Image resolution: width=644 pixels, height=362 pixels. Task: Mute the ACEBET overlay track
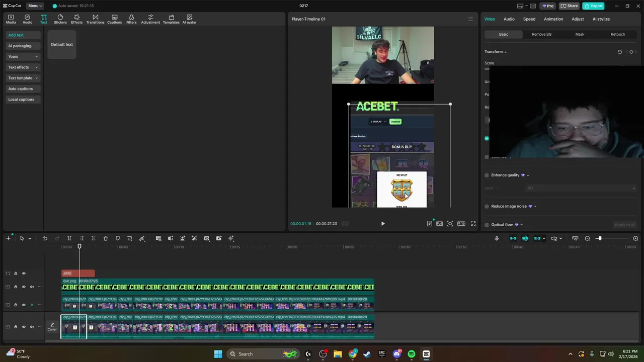(x=32, y=287)
